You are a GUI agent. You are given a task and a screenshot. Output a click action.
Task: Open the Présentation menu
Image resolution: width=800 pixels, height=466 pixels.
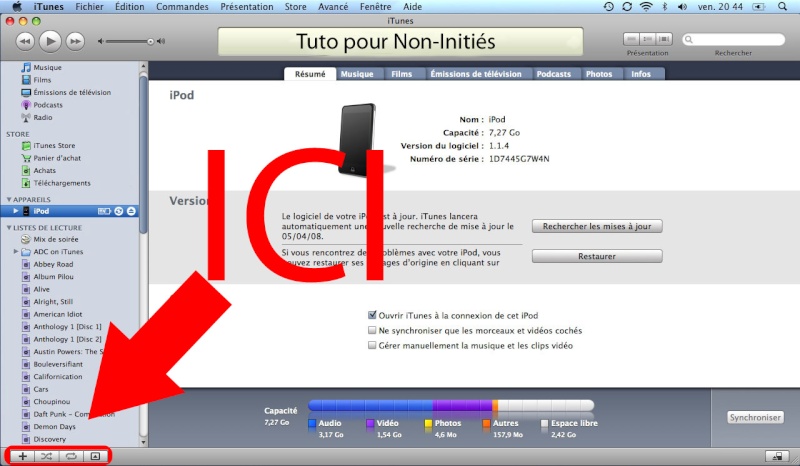(232, 6)
